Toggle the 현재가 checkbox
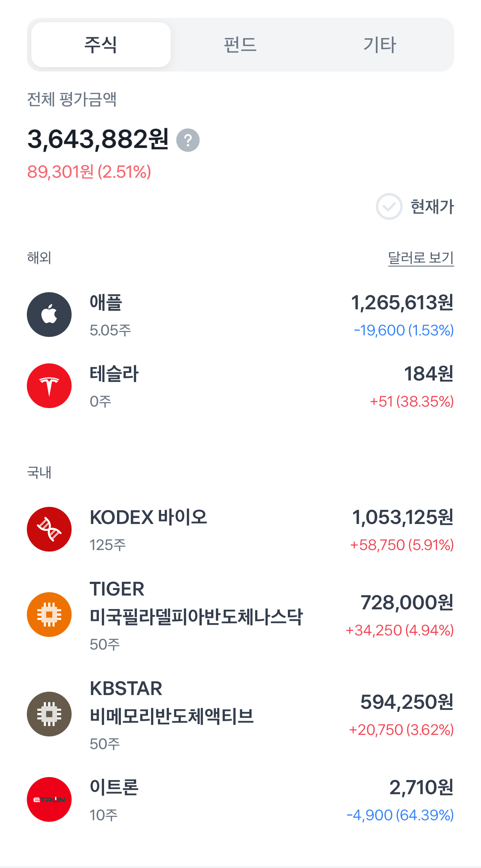The image size is (481, 868). click(x=389, y=206)
